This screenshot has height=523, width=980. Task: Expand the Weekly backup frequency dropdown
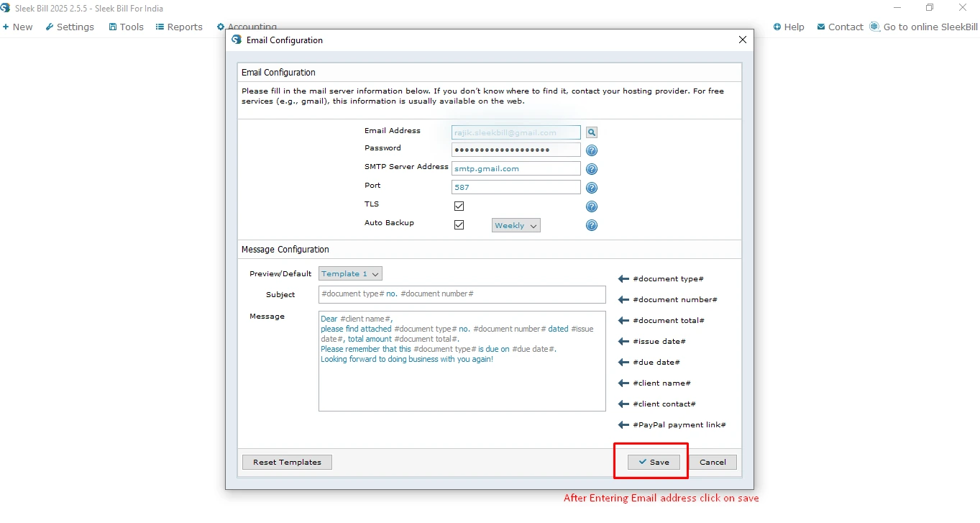point(516,226)
